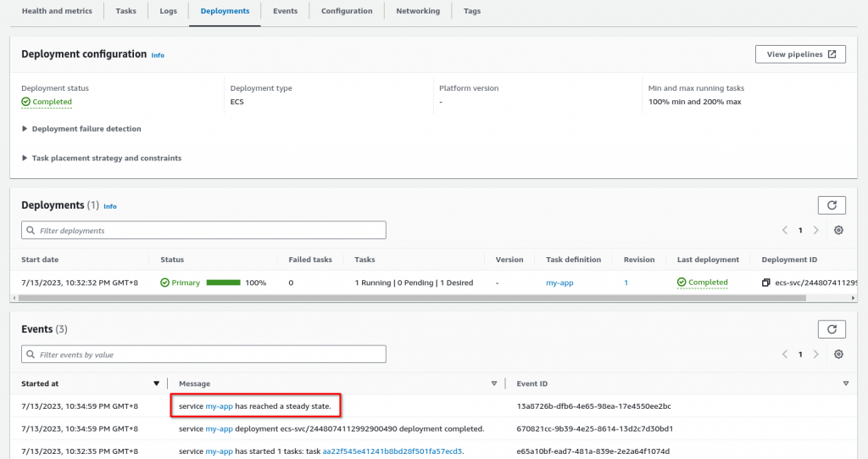868x459 pixels.
Task: Refresh the Deployments list
Action: point(832,205)
